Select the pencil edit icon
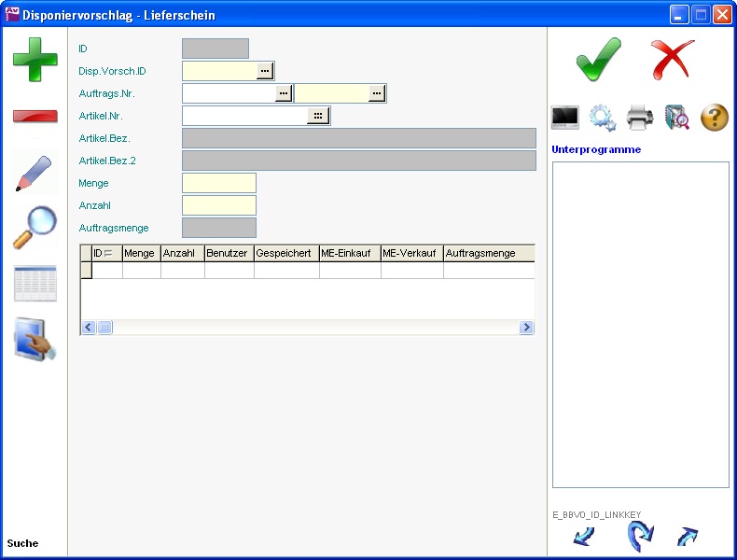The width and height of the screenshot is (737, 560). [35, 173]
